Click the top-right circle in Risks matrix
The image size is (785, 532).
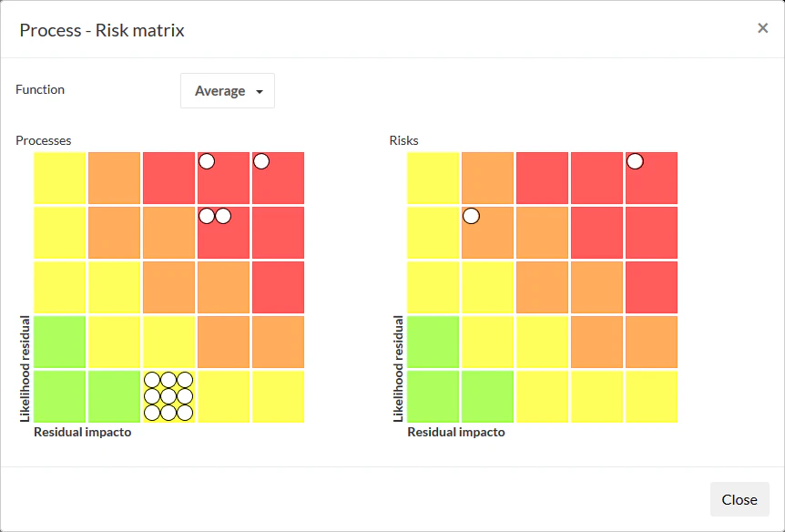point(635,161)
